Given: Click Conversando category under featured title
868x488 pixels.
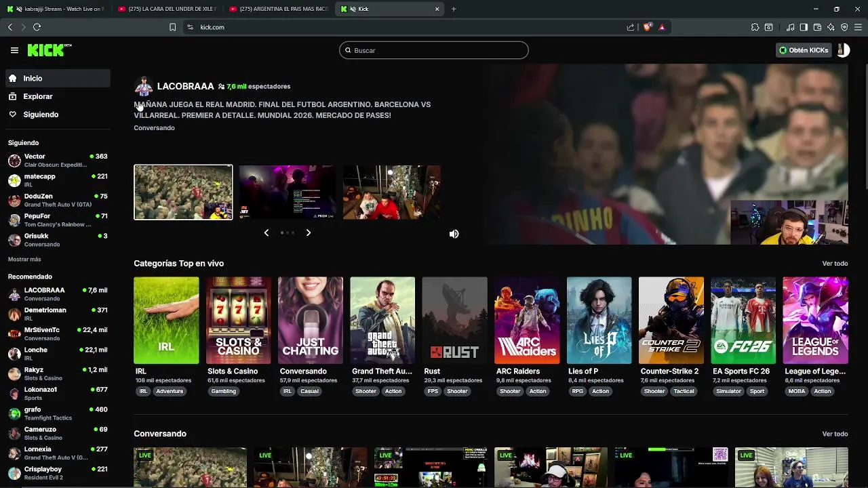Looking at the screenshot, I should coord(154,128).
